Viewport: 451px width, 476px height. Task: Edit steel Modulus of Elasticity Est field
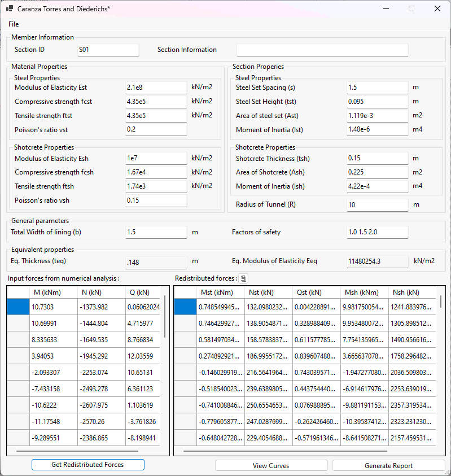[156, 88]
